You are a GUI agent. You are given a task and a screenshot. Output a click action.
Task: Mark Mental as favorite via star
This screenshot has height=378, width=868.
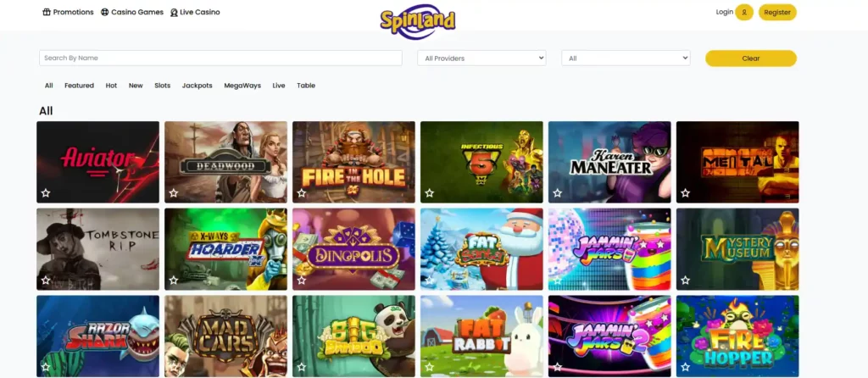point(685,192)
